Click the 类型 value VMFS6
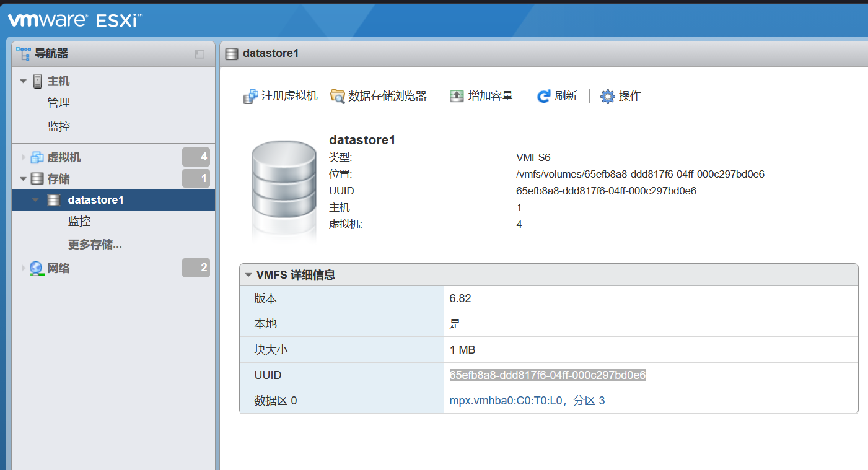Viewport: 868px width, 470px height. pyautogui.click(x=533, y=157)
